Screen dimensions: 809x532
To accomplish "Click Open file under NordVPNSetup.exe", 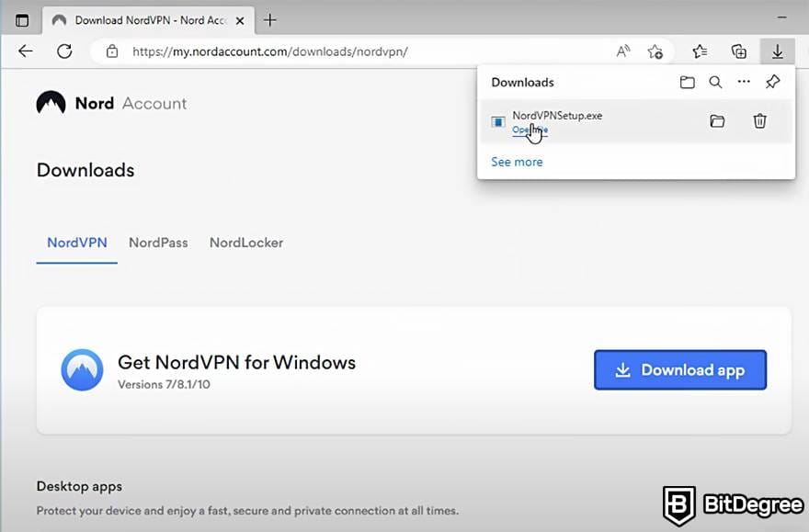I will pyautogui.click(x=530, y=130).
